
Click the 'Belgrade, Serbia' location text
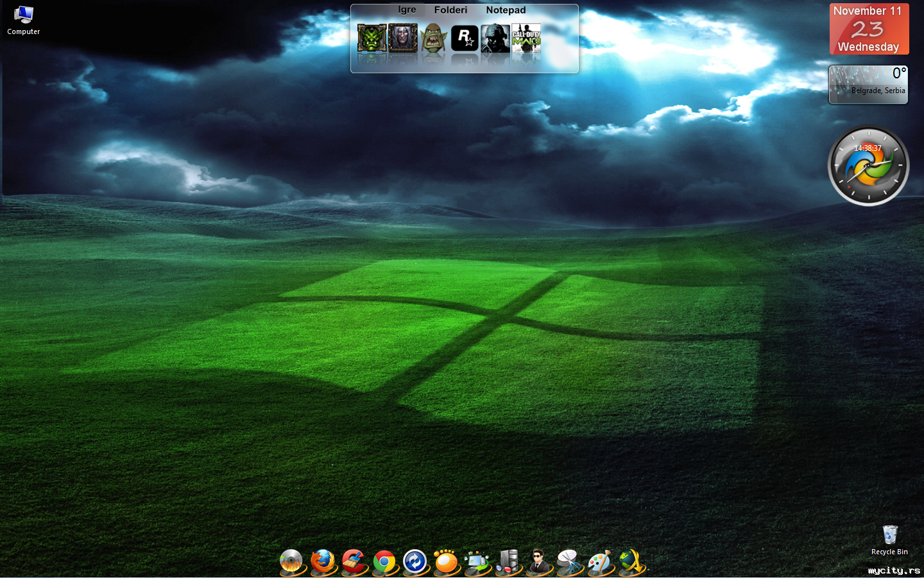click(x=878, y=91)
